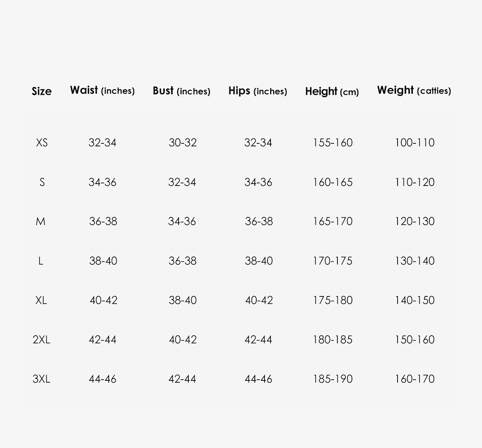Select the S size row label
The width and height of the screenshot is (482, 448).
pyautogui.click(x=42, y=182)
